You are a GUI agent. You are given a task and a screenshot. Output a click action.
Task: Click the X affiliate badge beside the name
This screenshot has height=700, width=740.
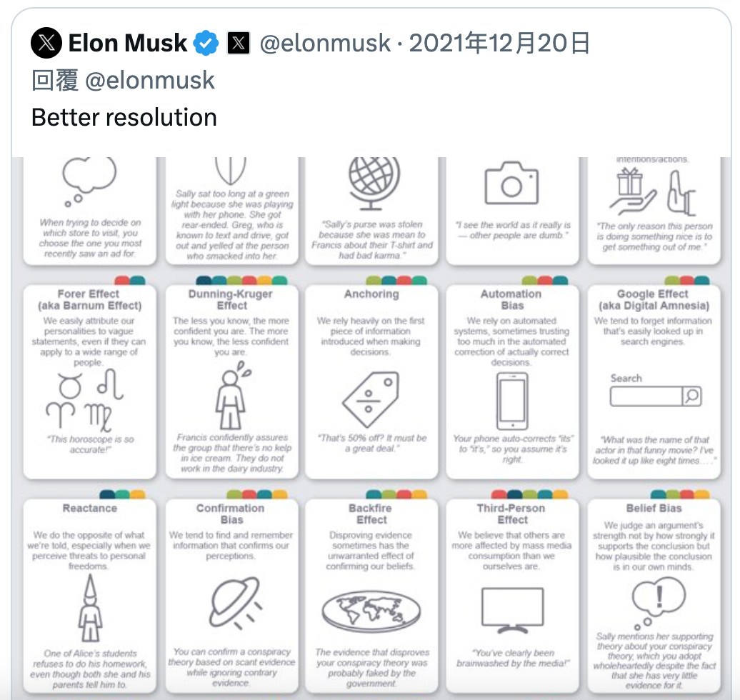[239, 43]
